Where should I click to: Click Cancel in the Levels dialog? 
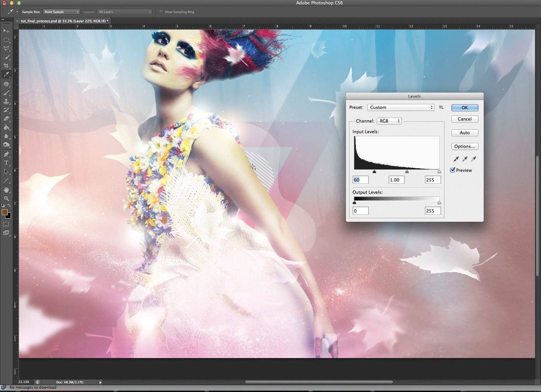pyautogui.click(x=465, y=119)
